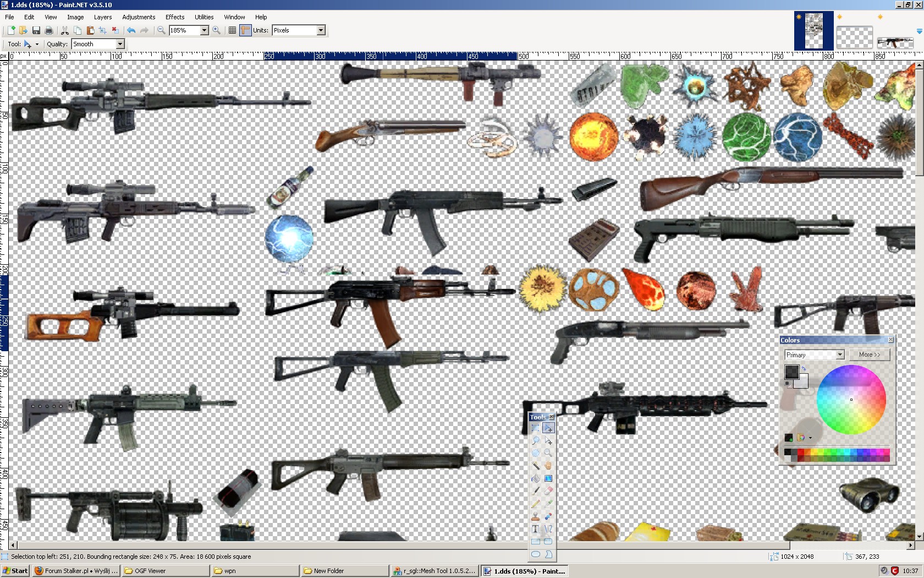The image size is (924, 578).
Task: Select the Freeform Shape tool
Action: (x=548, y=554)
